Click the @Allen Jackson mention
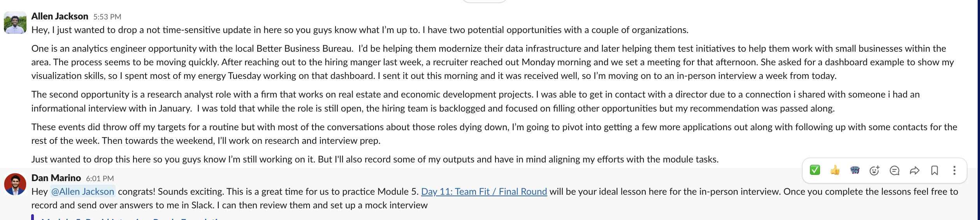This screenshot has height=220, width=980. (x=83, y=192)
